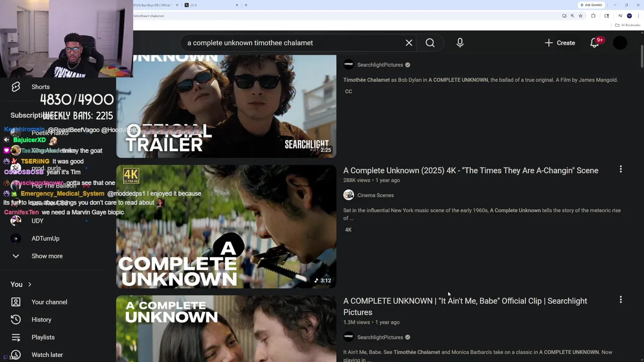644x362 pixels.
Task: Open SearchlightPictures channel on Babe clip result
Action: [x=380, y=337]
